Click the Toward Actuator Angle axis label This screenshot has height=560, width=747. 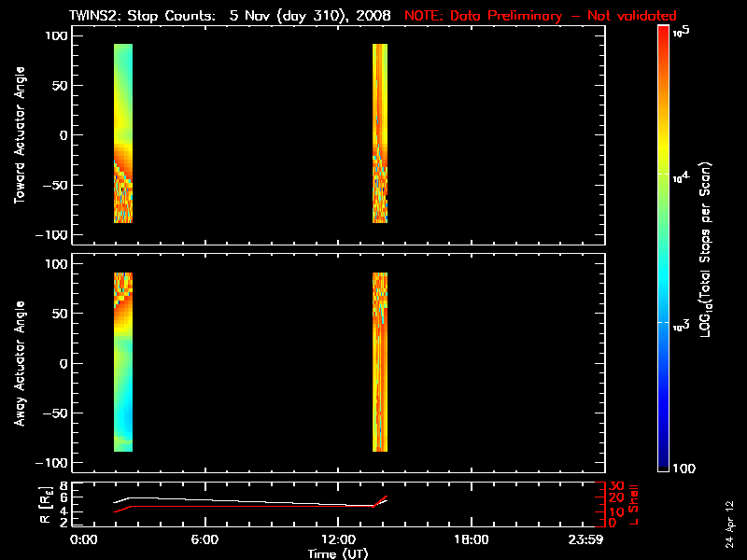pyautogui.click(x=19, y=134)
